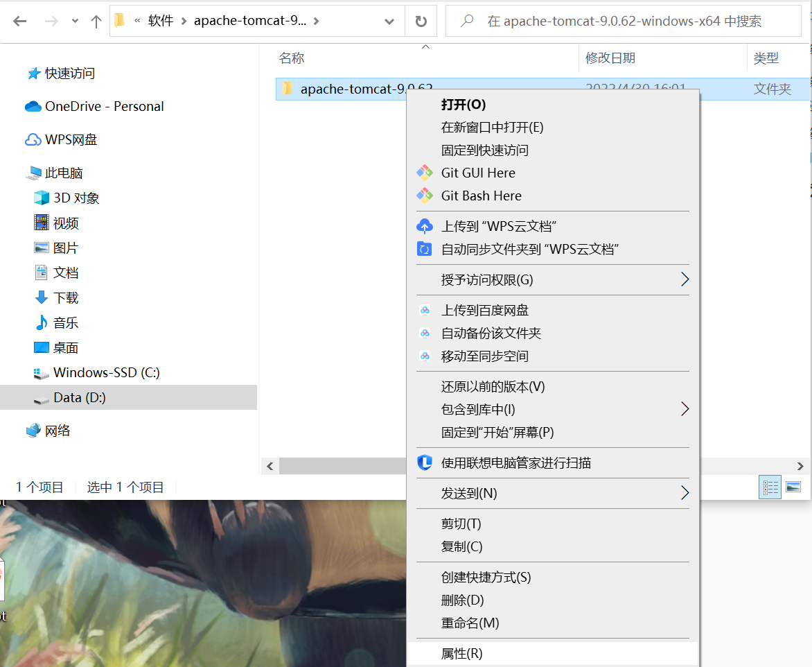Click the horizontal scrollbar right arrow
Image resolution: width=812 pixels, height=667 pixels.
tap(800, 466)
